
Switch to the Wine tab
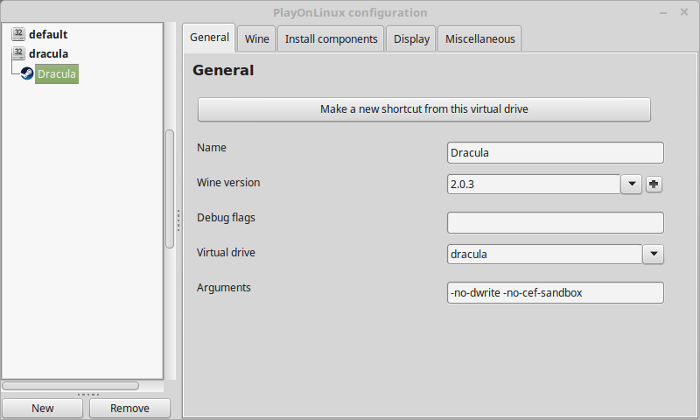[x=257, y=39]
